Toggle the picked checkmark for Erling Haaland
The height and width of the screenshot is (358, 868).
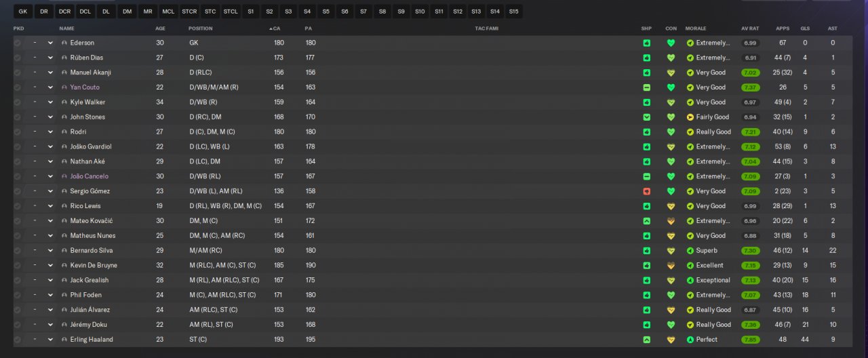pos(17,340)
